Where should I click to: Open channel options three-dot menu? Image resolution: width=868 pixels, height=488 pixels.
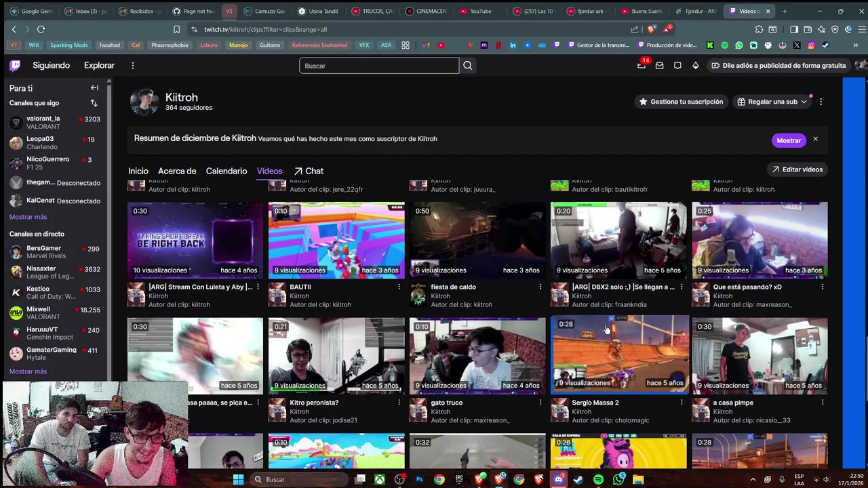click(x=821, y=102)
